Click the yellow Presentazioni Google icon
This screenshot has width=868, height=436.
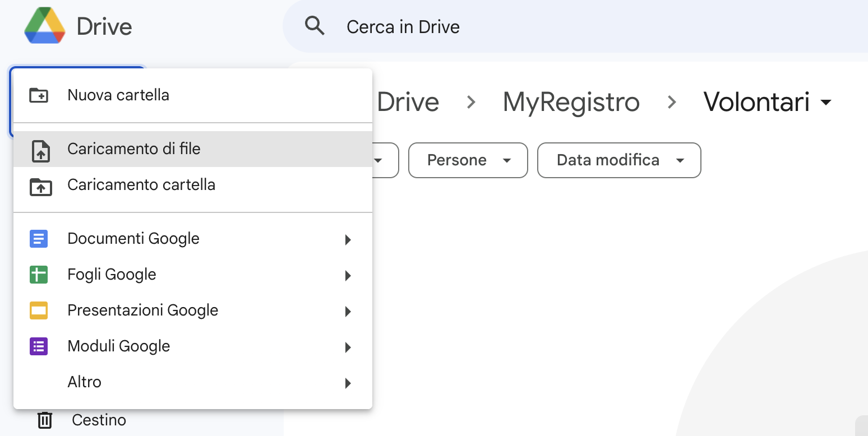click(39, 310)
